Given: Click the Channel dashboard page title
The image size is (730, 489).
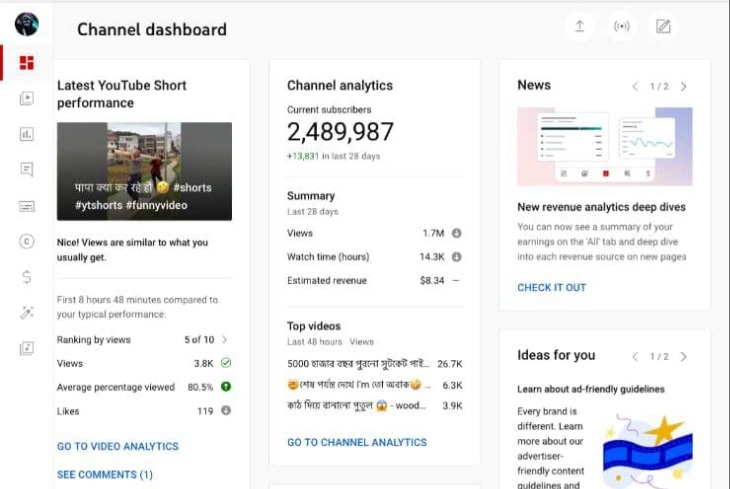Looking at the screenshot, I should [x=152, y=29].
